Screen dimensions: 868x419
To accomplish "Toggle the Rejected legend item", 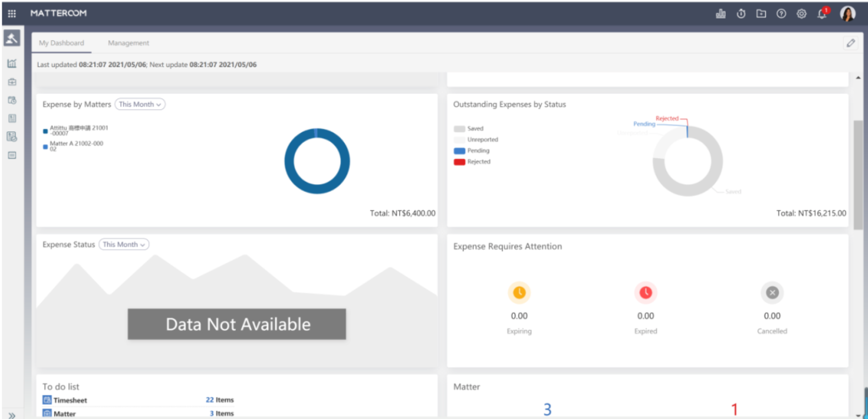I will pyautogui.click(x=472, y=162).
